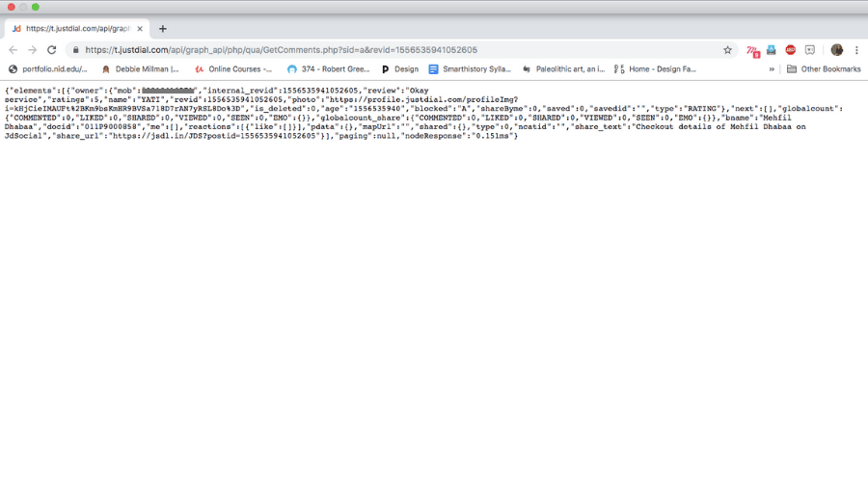This screenshot has width=868, height=482.
Task: Open the Debbie Millman bookmark
Action: pos(140,69)
